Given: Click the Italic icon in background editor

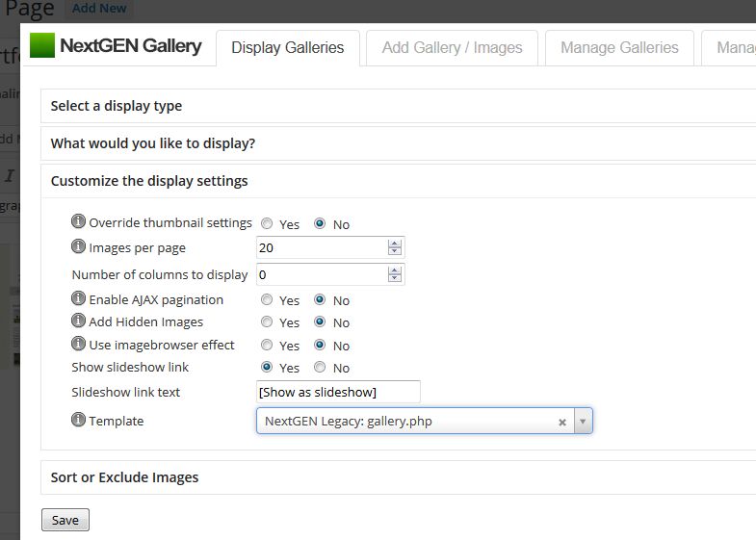Looking at the screenshot, I should 10,175.
